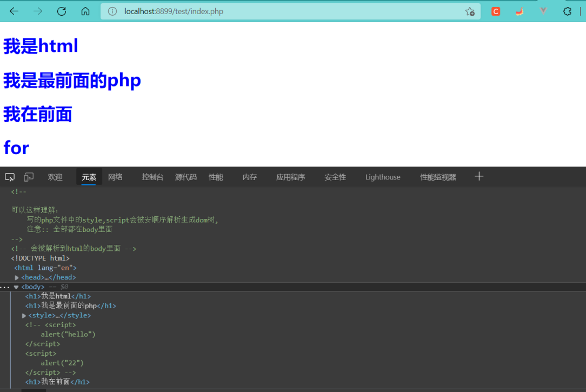Activate the inspect element picker
Viewport: 586px width, 392px height.
pyautogui.click(x=10, y=177)
